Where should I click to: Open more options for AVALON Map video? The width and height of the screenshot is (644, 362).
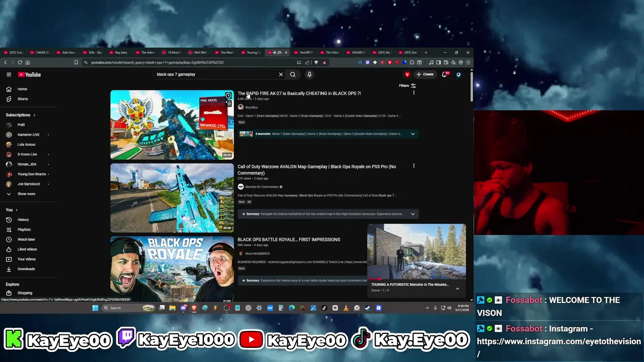click(414, 166)
